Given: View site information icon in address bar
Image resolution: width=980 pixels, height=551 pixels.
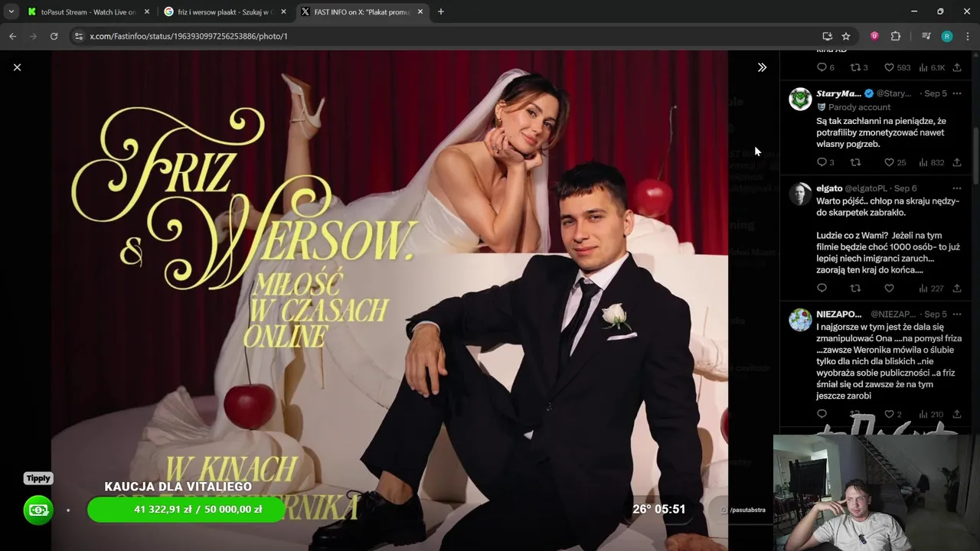Looking at the screenshot, I should [x=78, y=36].
